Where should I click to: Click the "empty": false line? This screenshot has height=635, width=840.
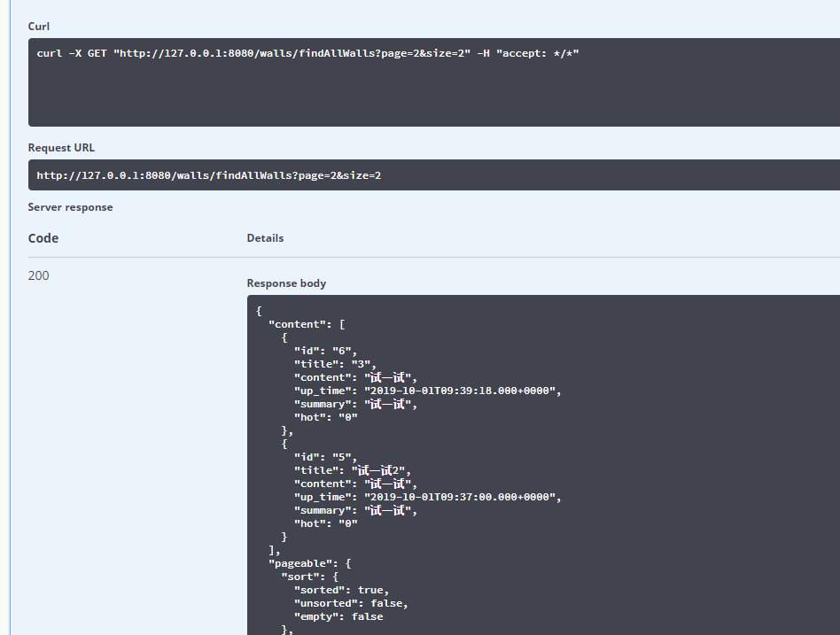tap(338, 616)
